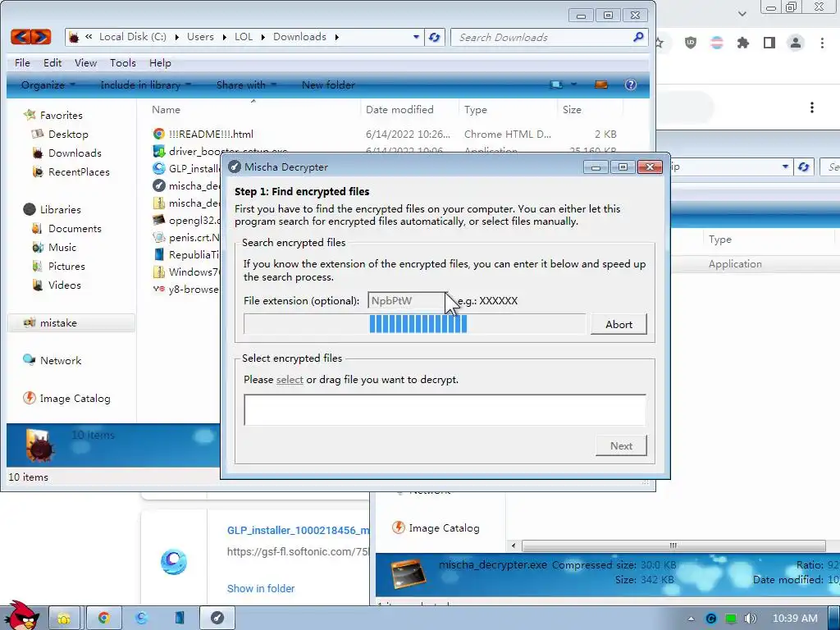The width and height of the screenshot is (840, 630).
Task: Select Documents library
Action: 75,228
